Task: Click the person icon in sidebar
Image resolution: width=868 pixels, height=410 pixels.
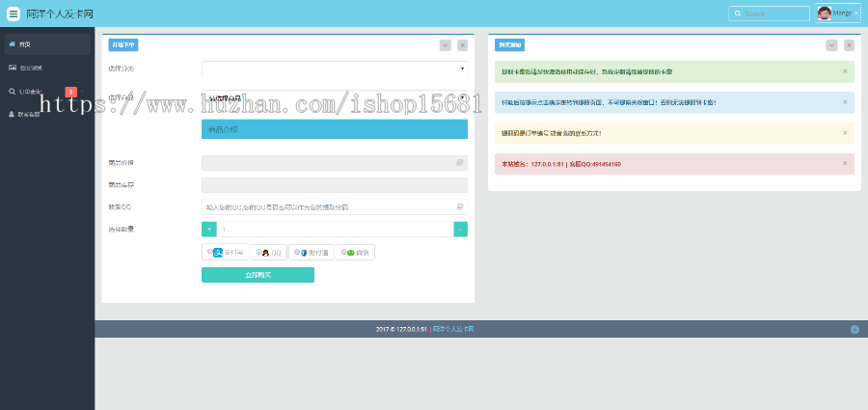Action: click(x=13, y=115)
